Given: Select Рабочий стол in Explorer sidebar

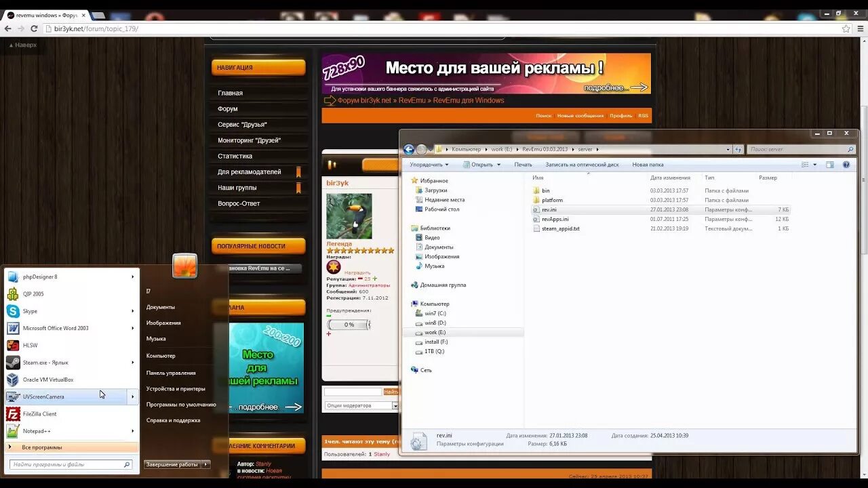Looking at the screenshot, I should point(441,209).
